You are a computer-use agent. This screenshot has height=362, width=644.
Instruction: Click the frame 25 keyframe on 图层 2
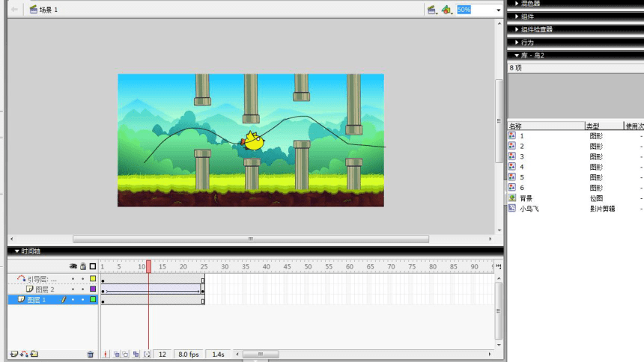tap(202, 291)
